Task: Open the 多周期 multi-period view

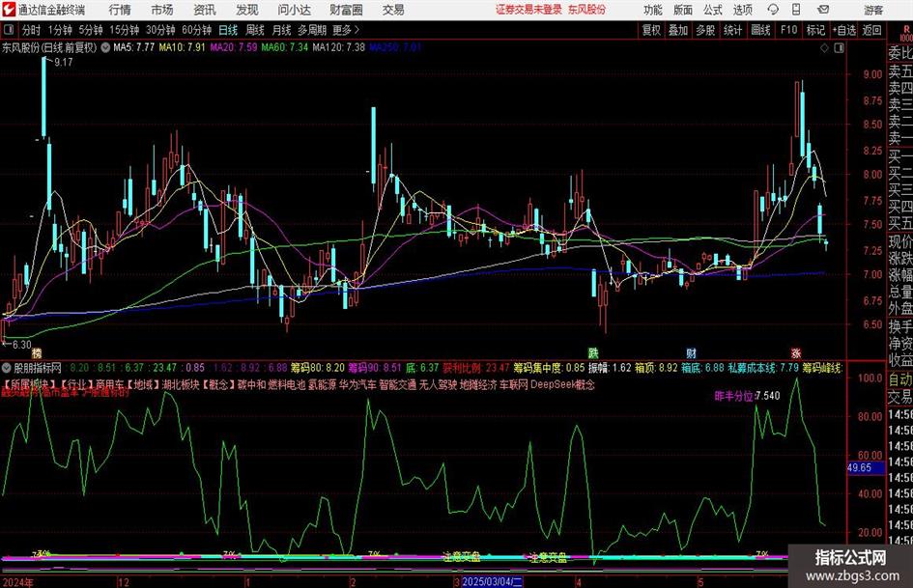Action: tap(311, 30)
